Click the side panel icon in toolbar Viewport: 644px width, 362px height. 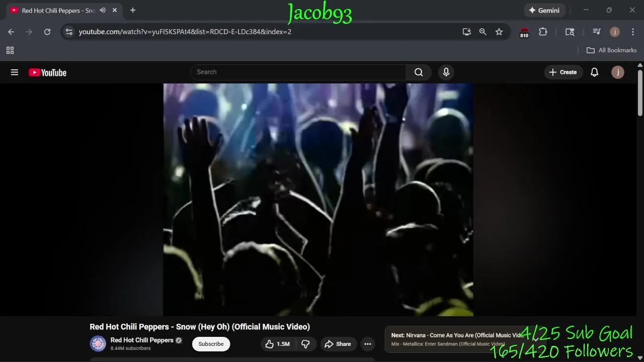point(570,32)
